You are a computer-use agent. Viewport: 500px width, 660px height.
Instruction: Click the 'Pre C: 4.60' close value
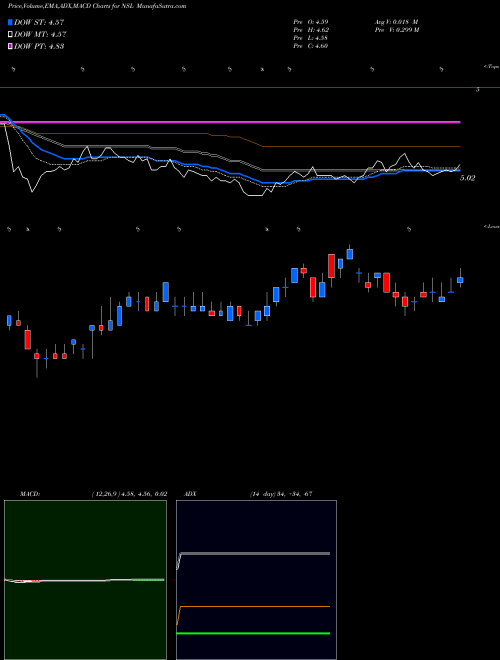[x=311, y=46]
